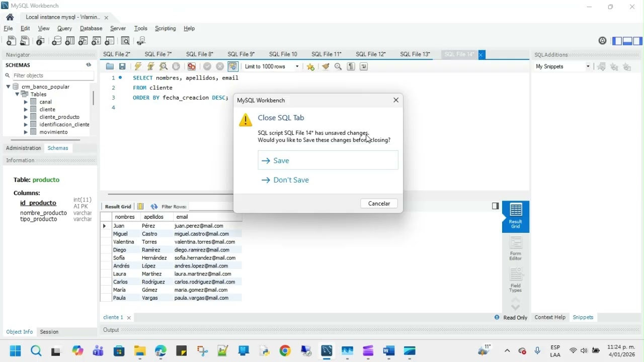Create a new stored procedure toolbar icon
The width and height of the screenshot is (644, 362).
pos(97,41)
